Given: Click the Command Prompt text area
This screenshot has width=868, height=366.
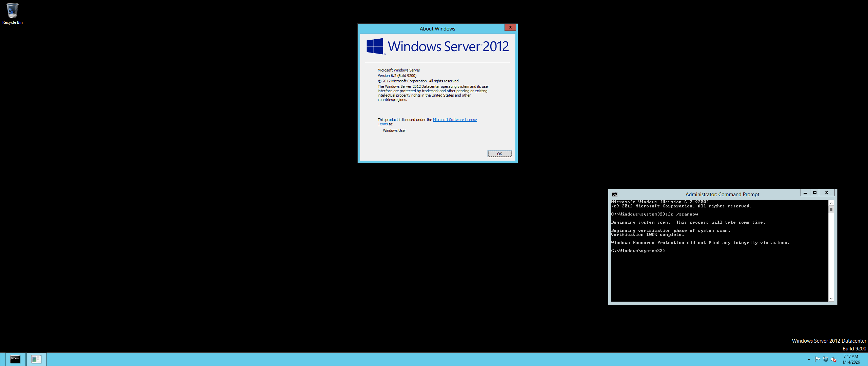Looking at the screenshot, I should (x=719, y=271).
